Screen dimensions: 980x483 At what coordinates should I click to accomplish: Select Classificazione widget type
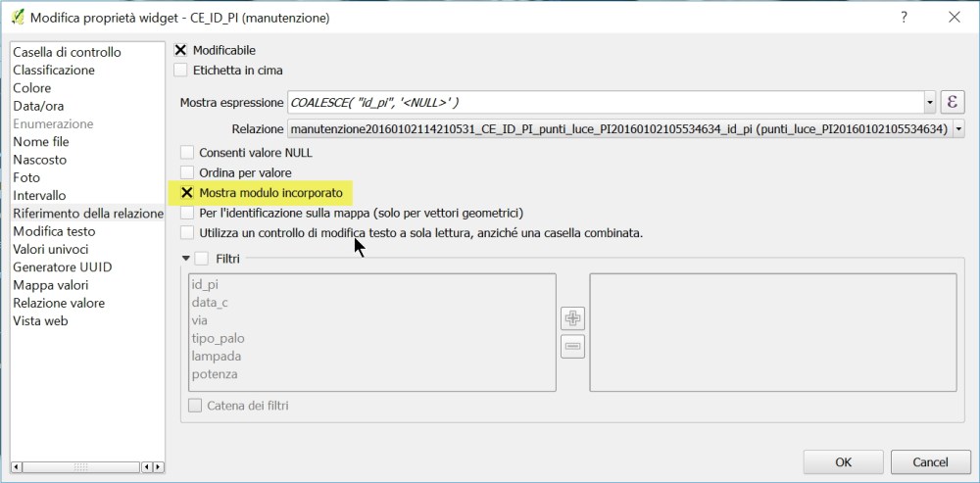click(54, 70)
